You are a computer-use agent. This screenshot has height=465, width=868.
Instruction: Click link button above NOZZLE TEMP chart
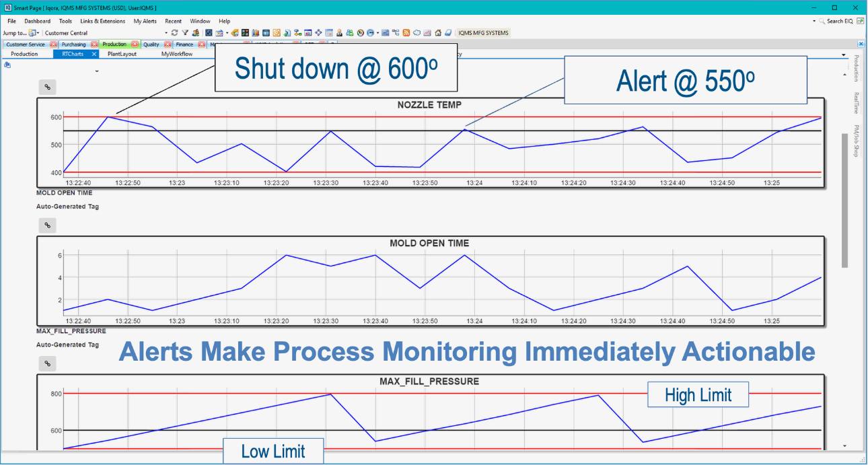click(47, 87)
